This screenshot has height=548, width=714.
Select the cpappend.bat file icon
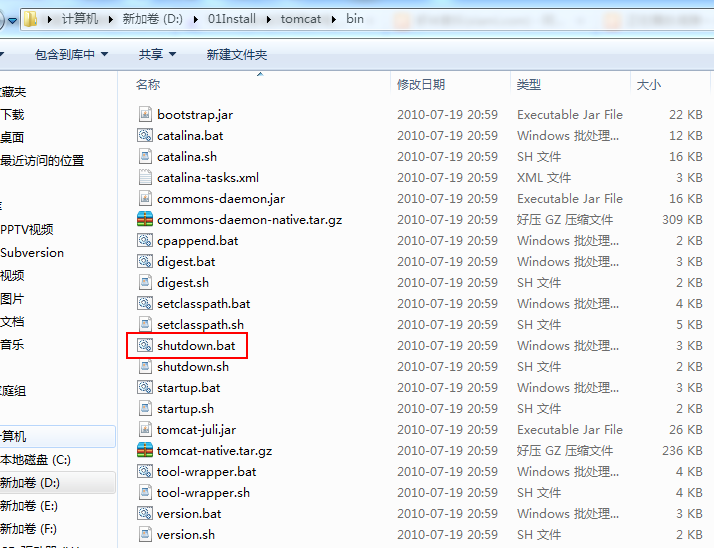click(145, 240)
